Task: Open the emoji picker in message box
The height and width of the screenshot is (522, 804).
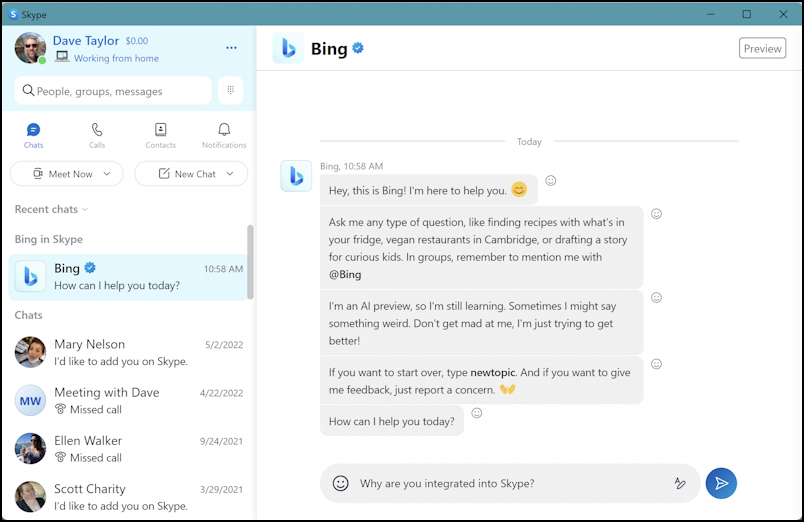Action: pos(340,483)
